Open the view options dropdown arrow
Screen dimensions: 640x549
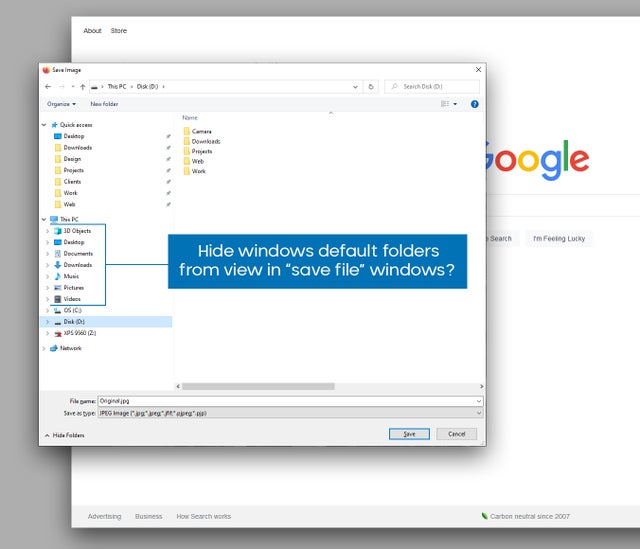coord(455,104)
